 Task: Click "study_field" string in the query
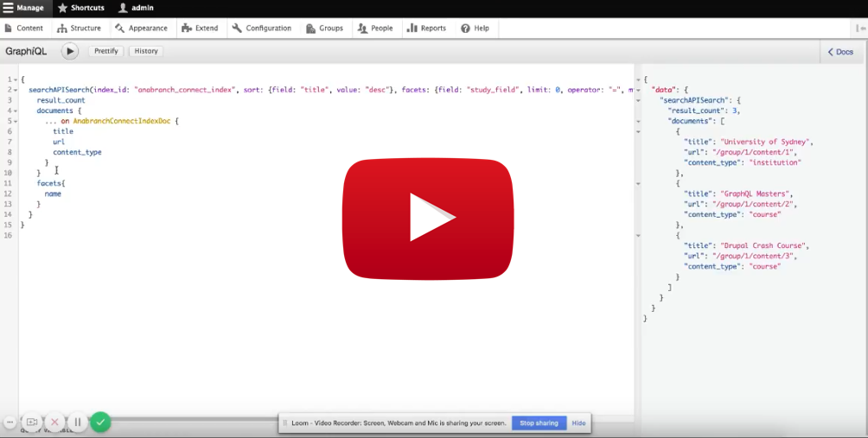coord(493,90)
